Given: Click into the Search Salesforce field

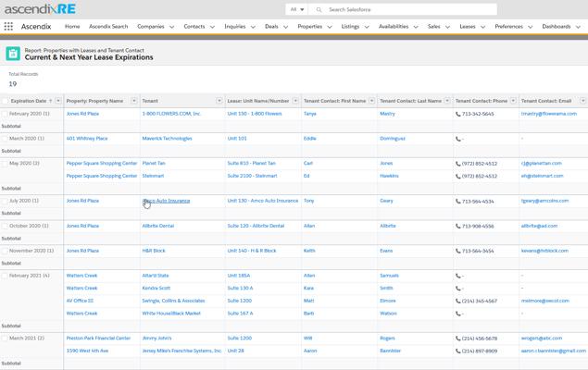Looking at the screenshot, I should 407,9.
